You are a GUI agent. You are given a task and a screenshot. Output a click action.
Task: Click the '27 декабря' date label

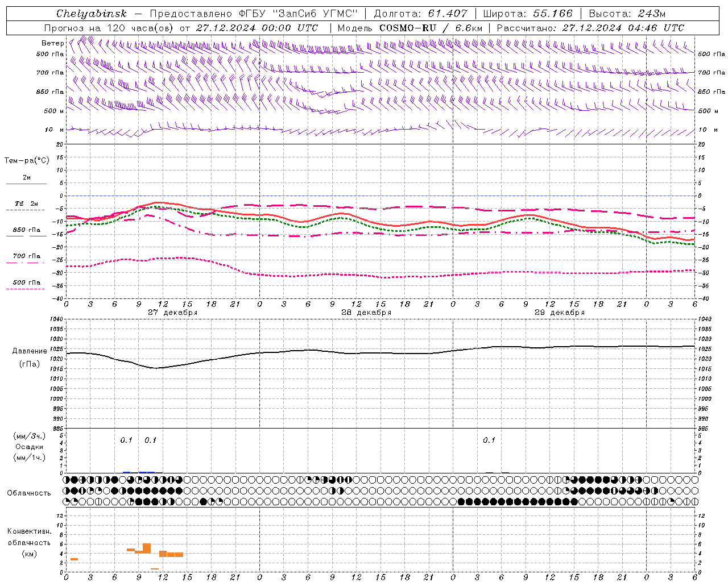172,313
